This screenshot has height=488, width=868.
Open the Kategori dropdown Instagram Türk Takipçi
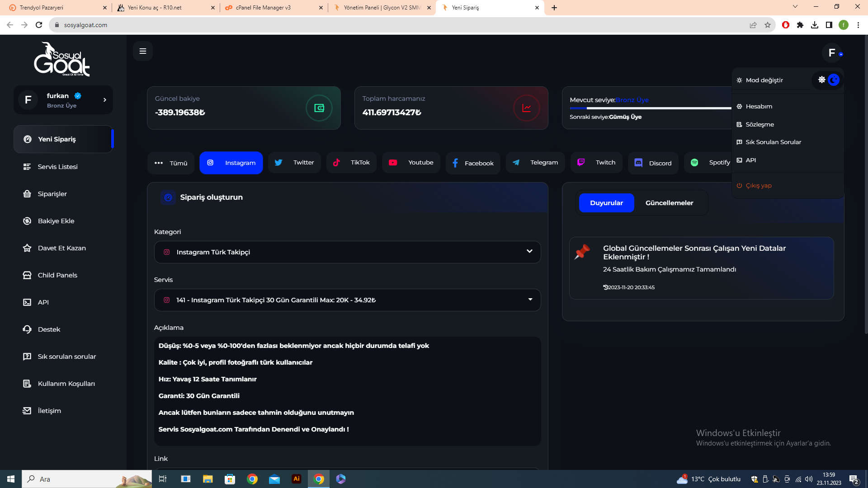(347, 252)
